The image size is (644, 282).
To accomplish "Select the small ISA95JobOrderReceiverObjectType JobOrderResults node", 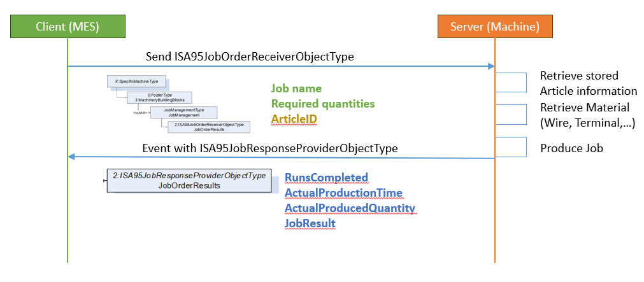I will (208, 127).
